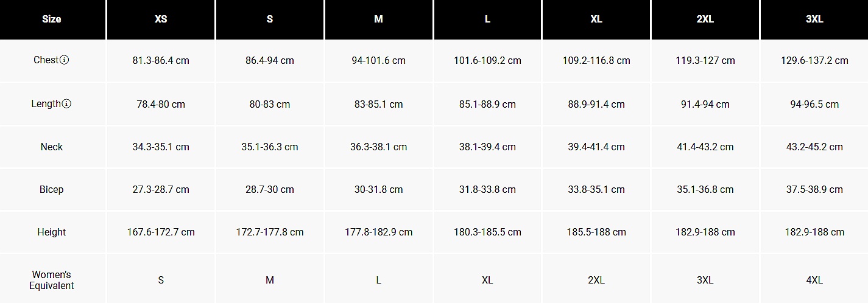Click the info icon next to Chest

pyautogui.click(x=65, y=60)
